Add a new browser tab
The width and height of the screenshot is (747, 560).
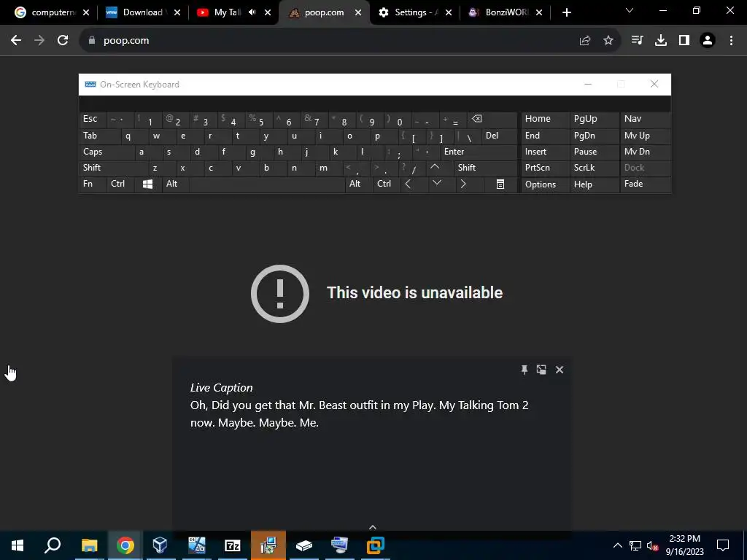(566, 13)
